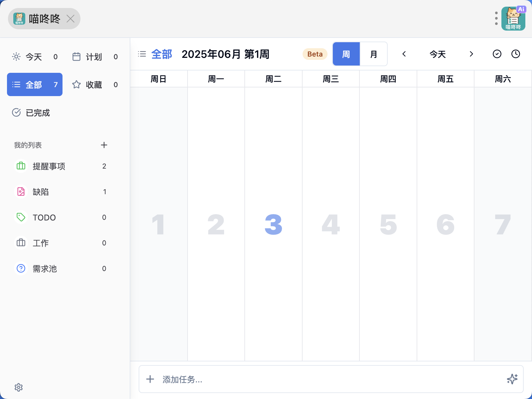
Task: Open the 喵咚咚 AI assistant icon
Action: click(x=513, y=19)
